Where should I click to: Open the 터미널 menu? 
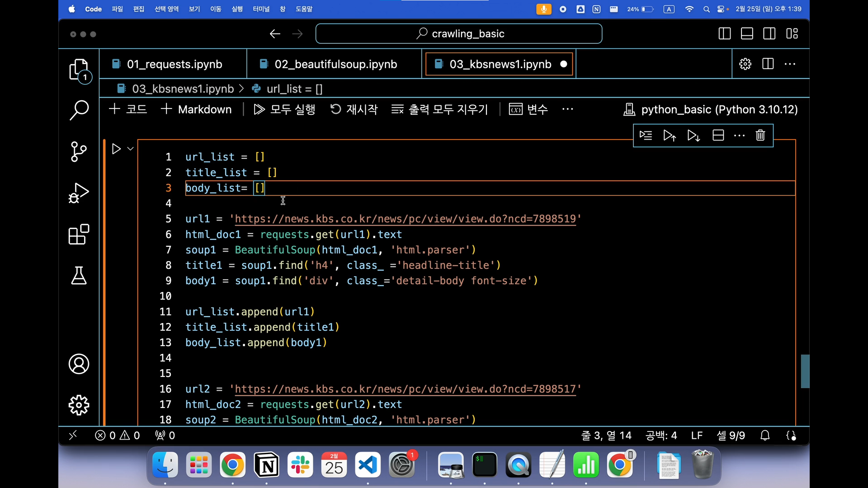click(261, 9)
